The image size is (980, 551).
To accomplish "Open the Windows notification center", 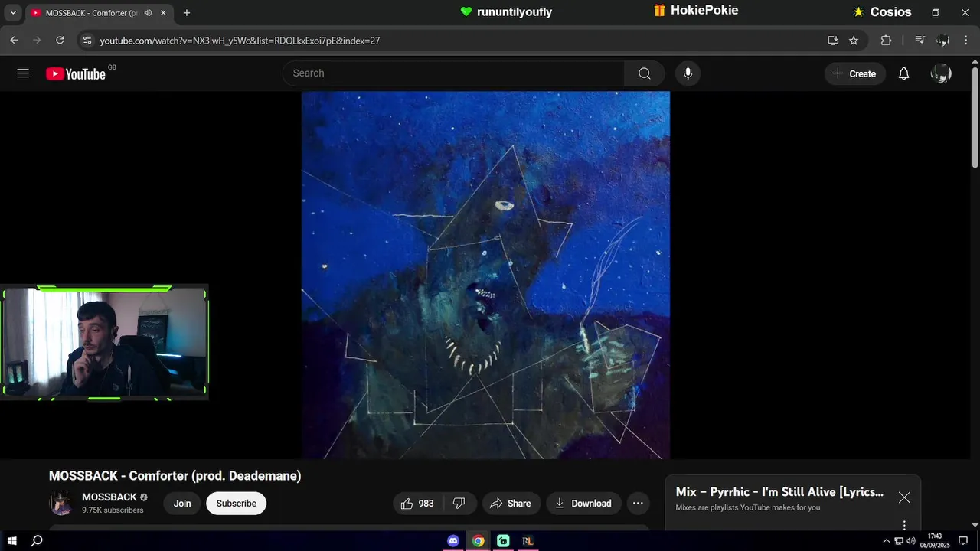I will [x=963, y=541].
